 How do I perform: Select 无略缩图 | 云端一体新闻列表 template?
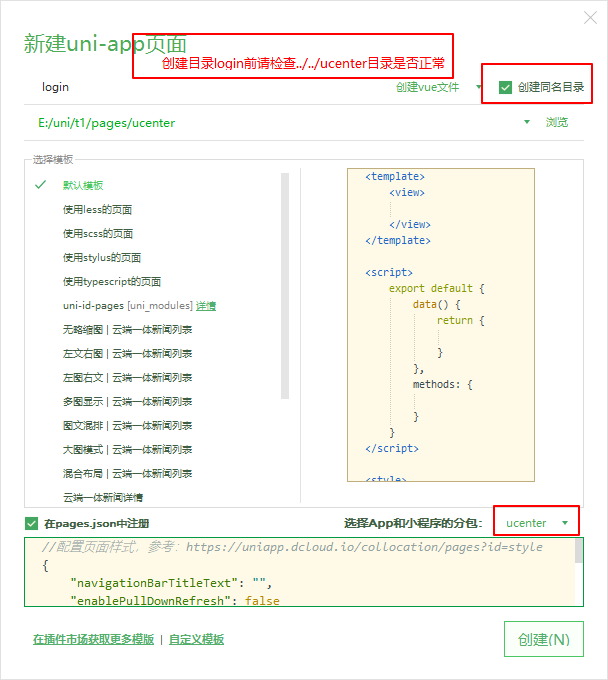coord(127,330)
